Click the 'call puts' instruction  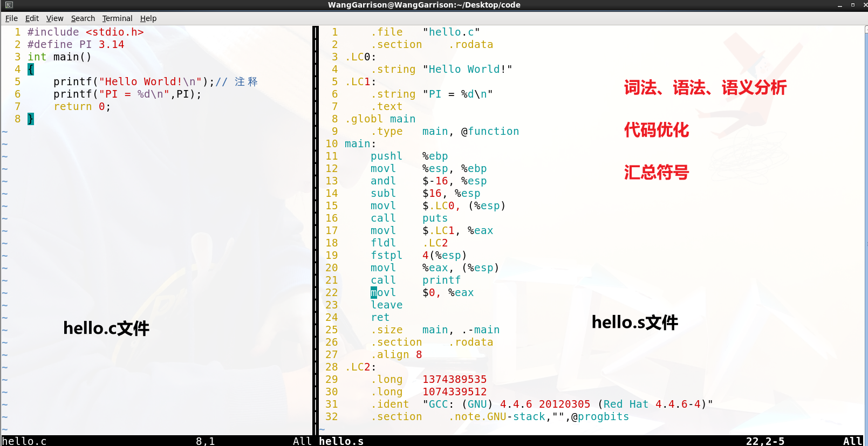[409, 218]
